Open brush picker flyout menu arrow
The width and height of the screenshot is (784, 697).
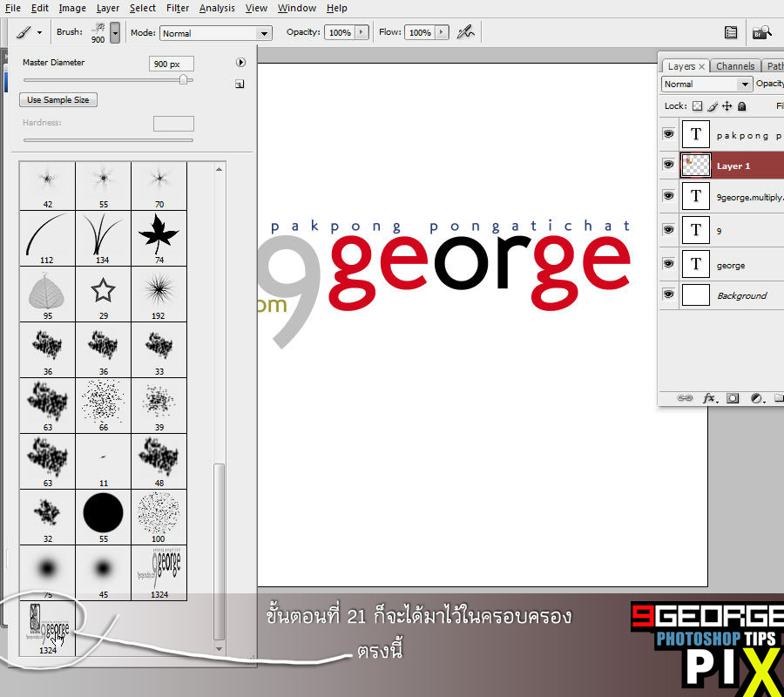click(240, 63)
